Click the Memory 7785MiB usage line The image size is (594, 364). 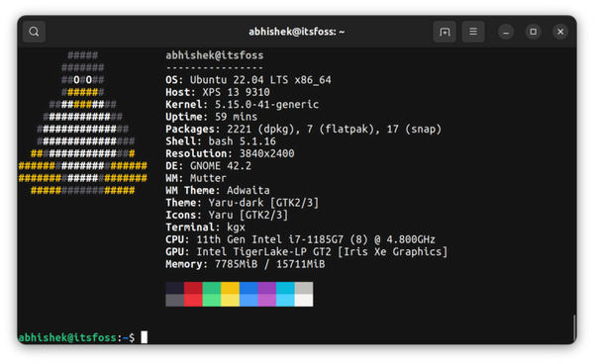[246, 264]
